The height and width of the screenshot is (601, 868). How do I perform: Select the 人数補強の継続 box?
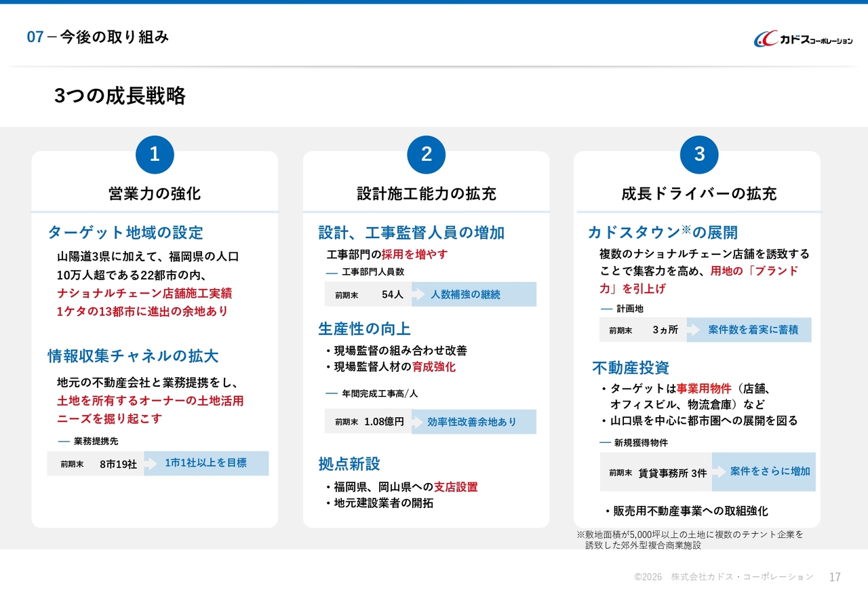tap(474, 294)
